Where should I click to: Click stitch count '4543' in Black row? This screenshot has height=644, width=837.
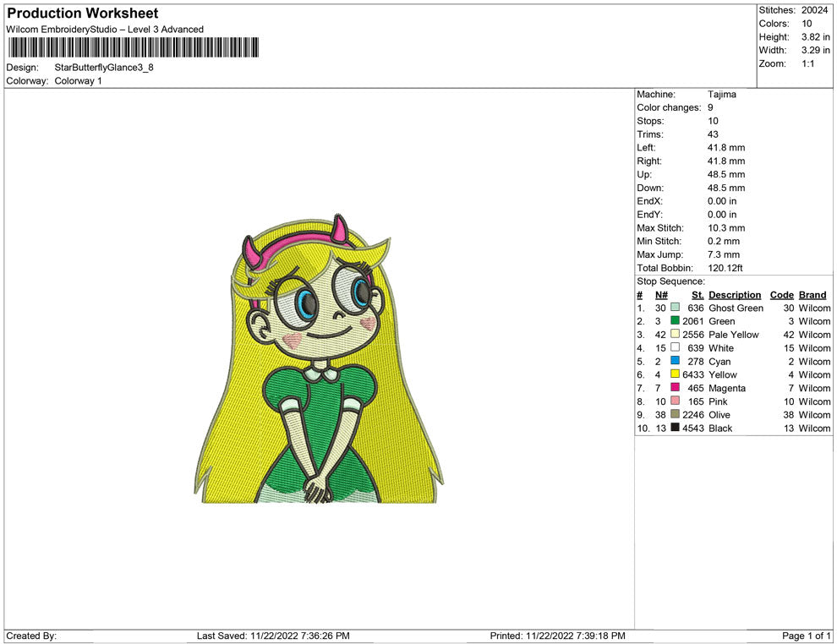click(x=693, y=428)
